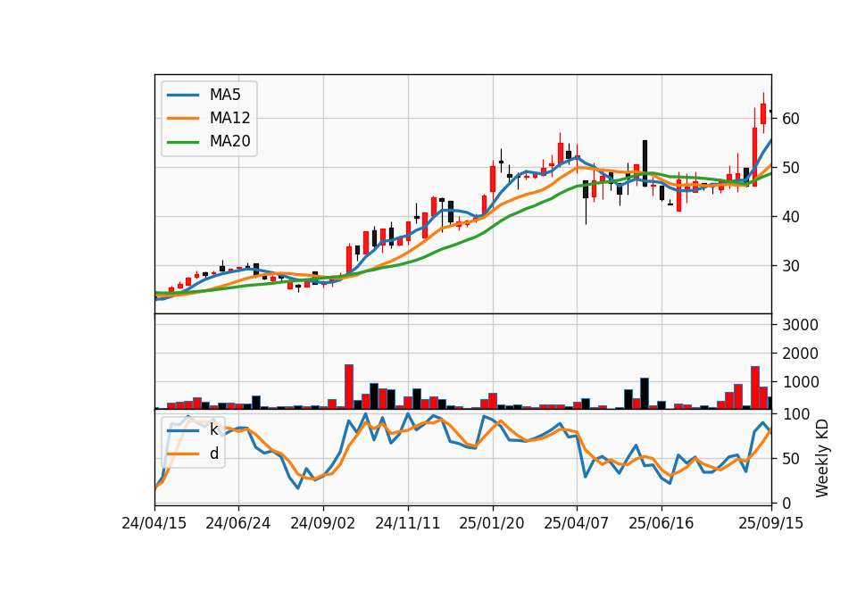Click the volume axis label 3000
This screenshot has height=616, width=857.
coord(800,325)
